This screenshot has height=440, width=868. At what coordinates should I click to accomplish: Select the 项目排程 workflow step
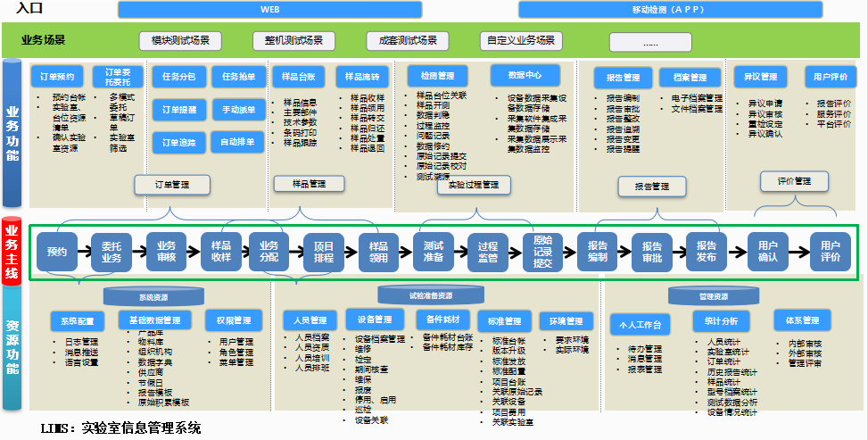click(x=323, y=252)
